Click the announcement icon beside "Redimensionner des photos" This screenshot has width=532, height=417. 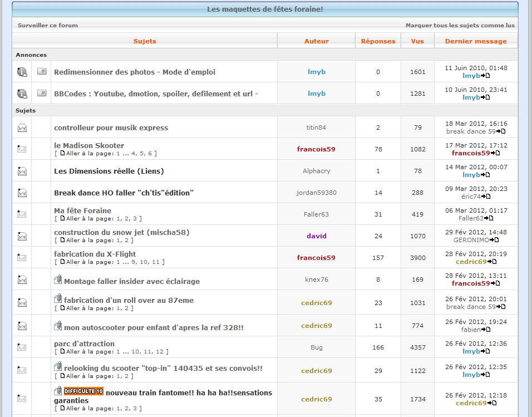click(x=22, y=72)
